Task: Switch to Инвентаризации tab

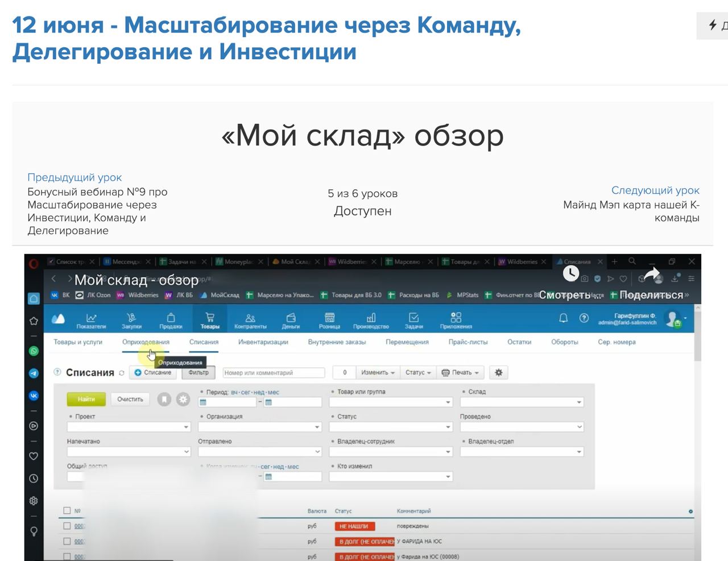Action: (x=263, y=342)
